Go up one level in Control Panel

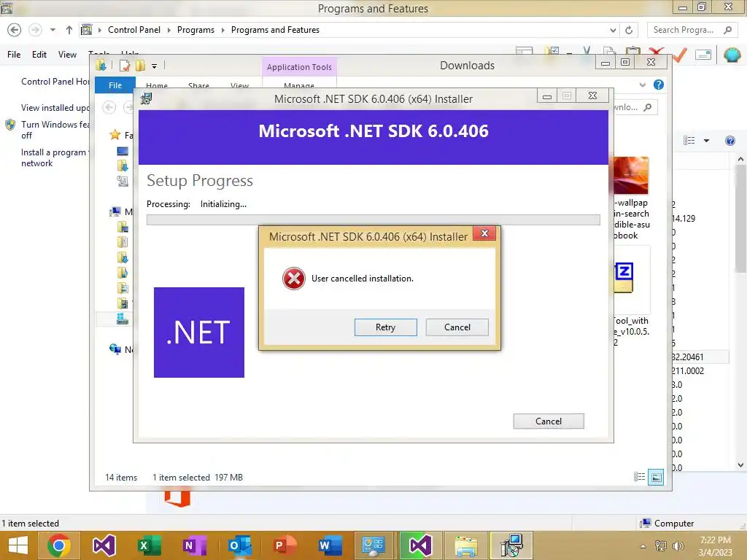[x=69, y=30]
